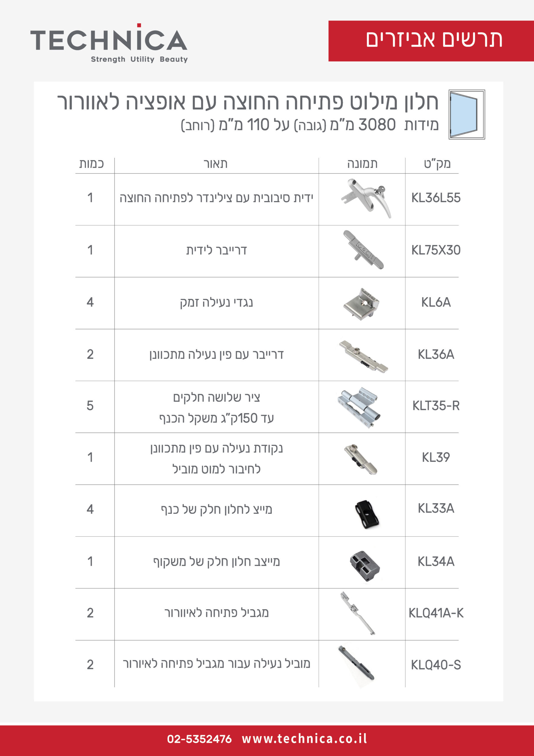Click the Technica logo
The height and width of the screenshot is (756, 534).
[109, 43]
